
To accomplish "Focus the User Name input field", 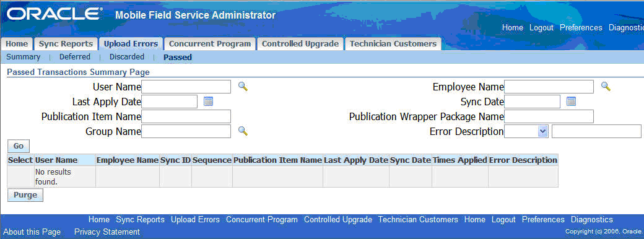I will (x=186, y=87).
